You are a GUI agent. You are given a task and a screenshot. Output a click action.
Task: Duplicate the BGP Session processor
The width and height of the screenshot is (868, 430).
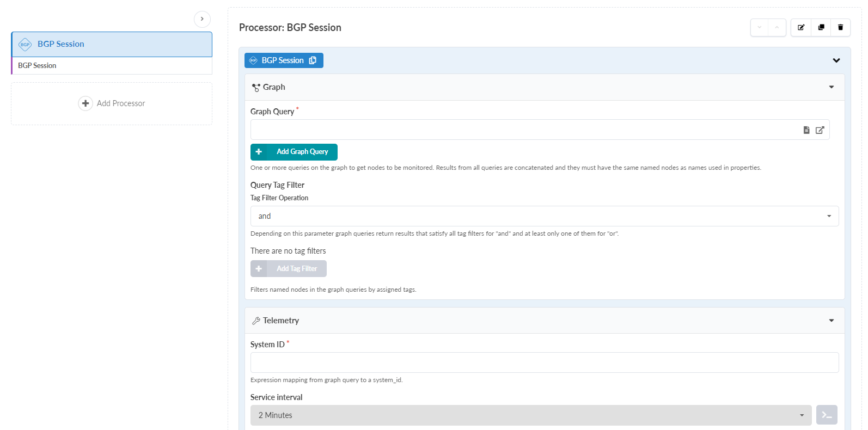821,27
